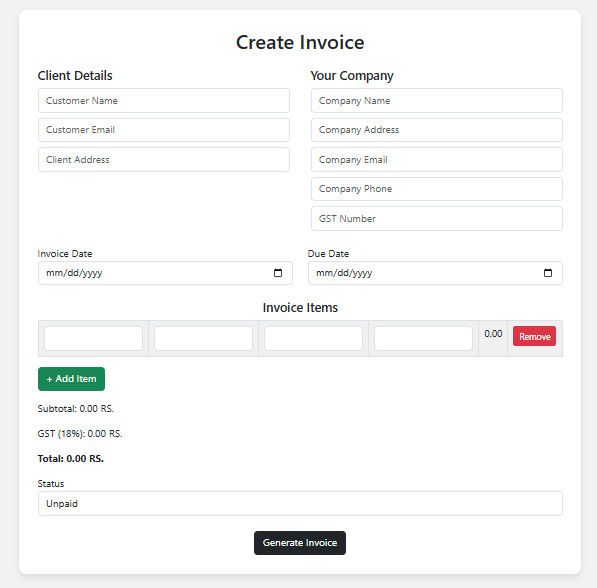The height and width of the screenshot is (588, 597).
Task: Focus the Company Address field
Action: tap(437, 130)
